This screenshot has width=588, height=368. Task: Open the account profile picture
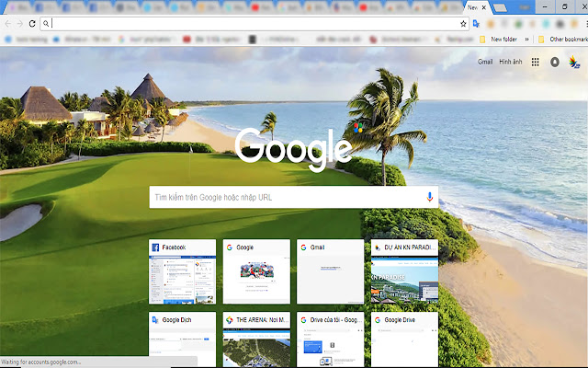click(574, 62)
